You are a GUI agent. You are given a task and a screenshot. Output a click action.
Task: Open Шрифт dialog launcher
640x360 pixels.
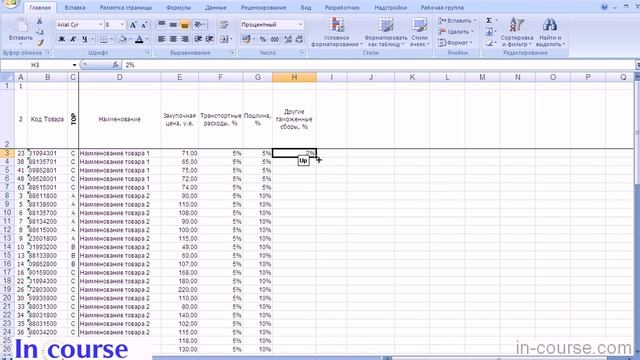coord(147,53)
